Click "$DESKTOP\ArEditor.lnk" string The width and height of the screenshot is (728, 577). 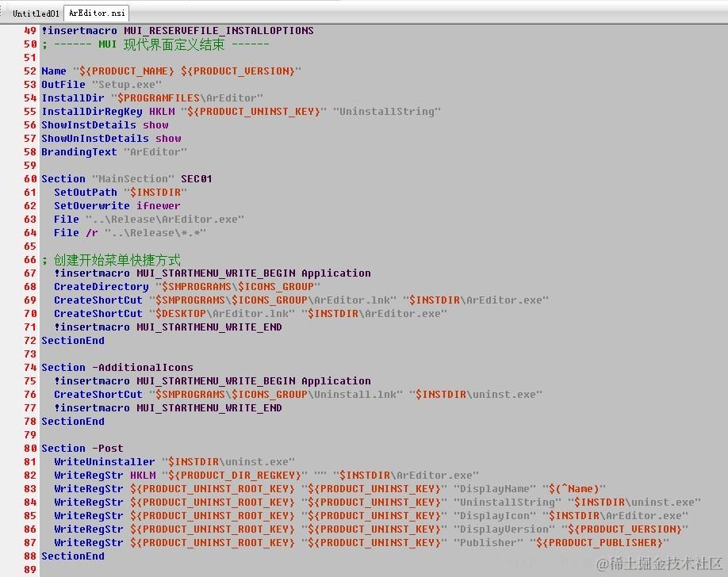point(222,313)
